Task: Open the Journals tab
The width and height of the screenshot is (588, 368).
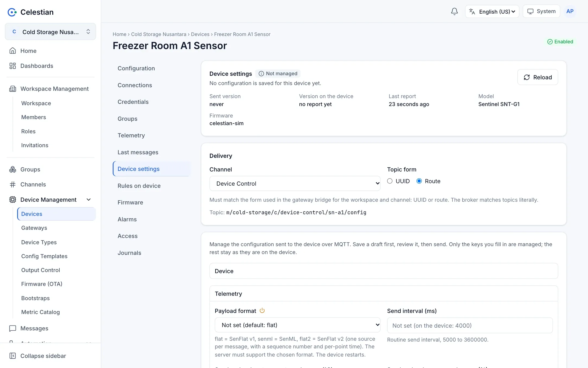Action: tap(129, 253)
